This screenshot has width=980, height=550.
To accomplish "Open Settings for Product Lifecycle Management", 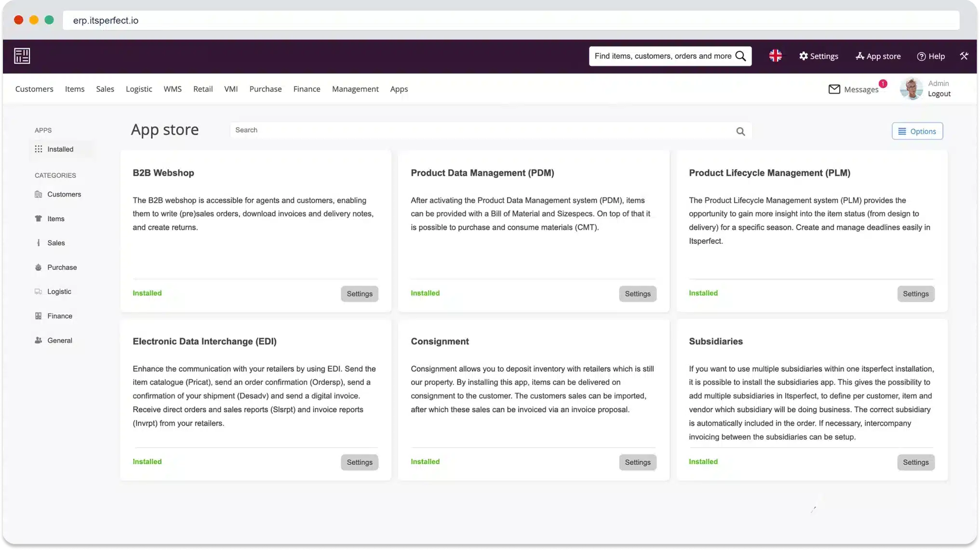I will click(x=915, y=294).
